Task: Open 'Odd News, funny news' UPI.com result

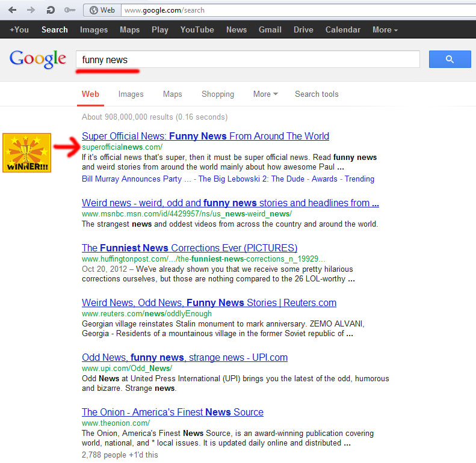Action: [185, 357]
